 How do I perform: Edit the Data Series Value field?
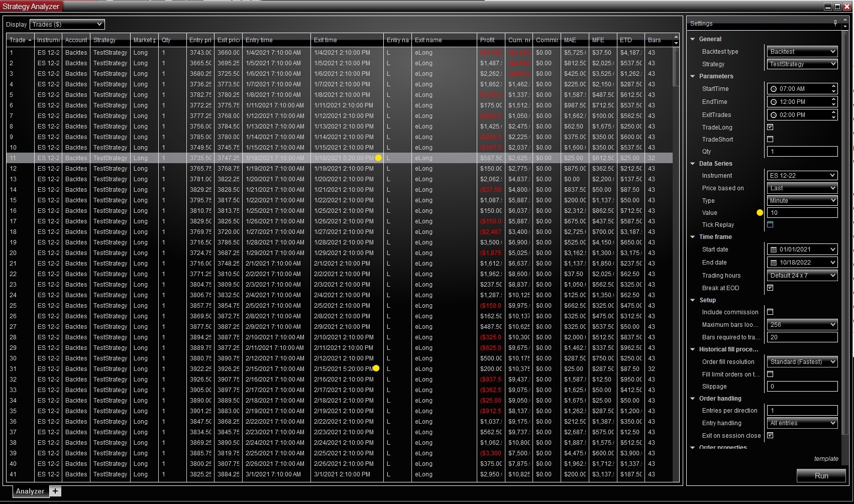click(x=802, y=213)
